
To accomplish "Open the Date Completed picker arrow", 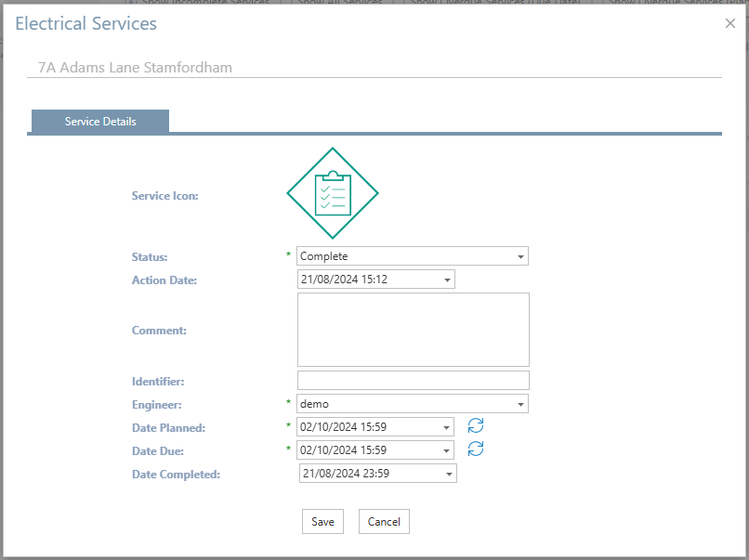I will click(x=449, y=474).
